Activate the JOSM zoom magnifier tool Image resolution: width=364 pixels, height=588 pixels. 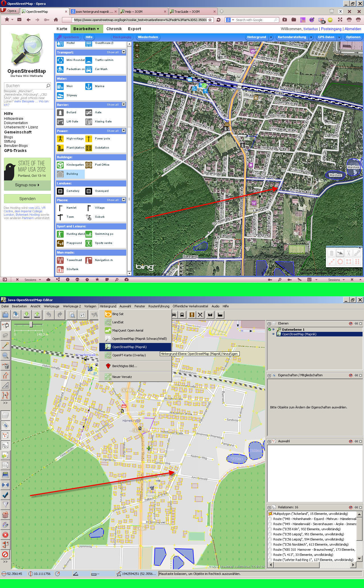[5, 355]
